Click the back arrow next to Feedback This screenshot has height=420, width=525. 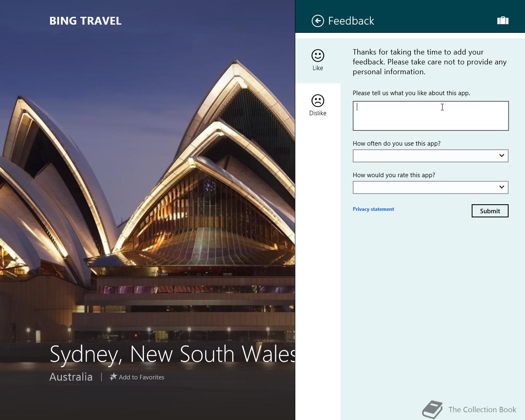tap(317, 21)
